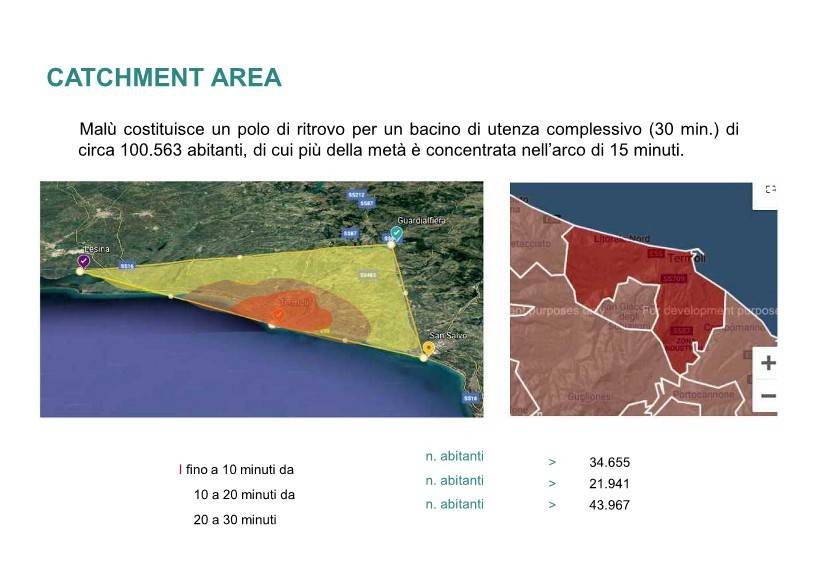The width and height of the screenshot is (818, 586).
Task: Zoom out with the minus button
Action: click(767, 396)
